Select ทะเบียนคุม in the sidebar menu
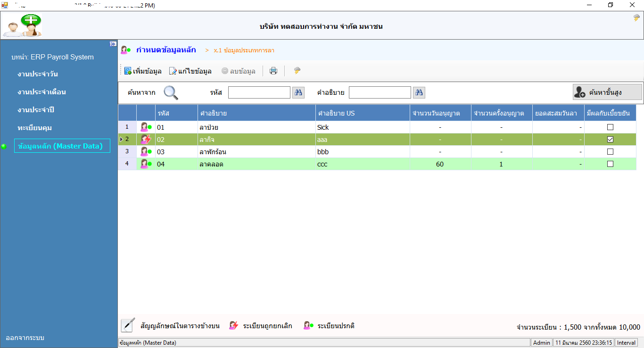The height and width of the screenshot is (348, 644). point(34,128)
